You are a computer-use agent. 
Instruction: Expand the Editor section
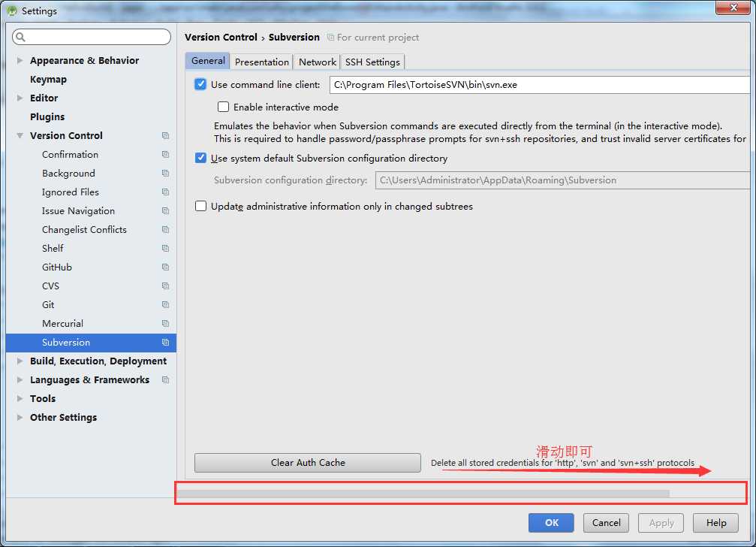(x=20, y=98)
